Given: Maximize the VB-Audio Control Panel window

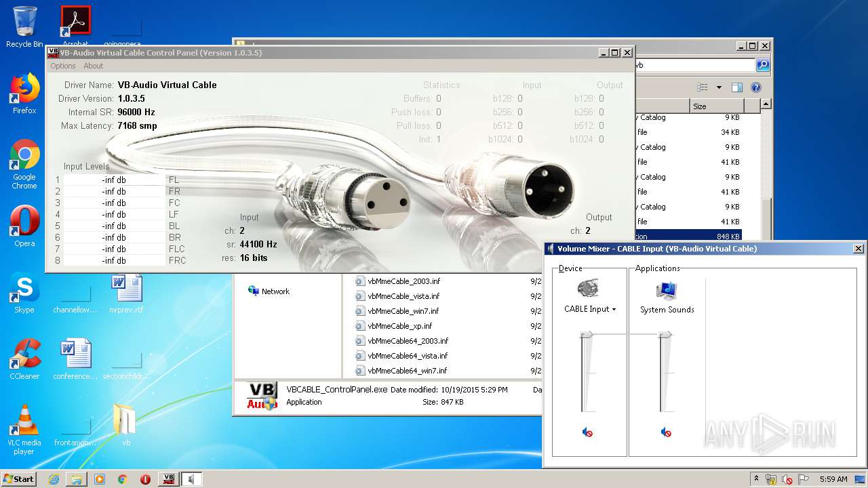Looking at the screenshot, I should [614, 52].
